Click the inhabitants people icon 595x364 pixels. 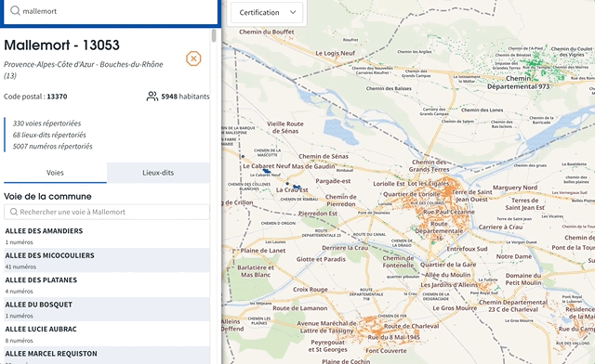point(152,97)
